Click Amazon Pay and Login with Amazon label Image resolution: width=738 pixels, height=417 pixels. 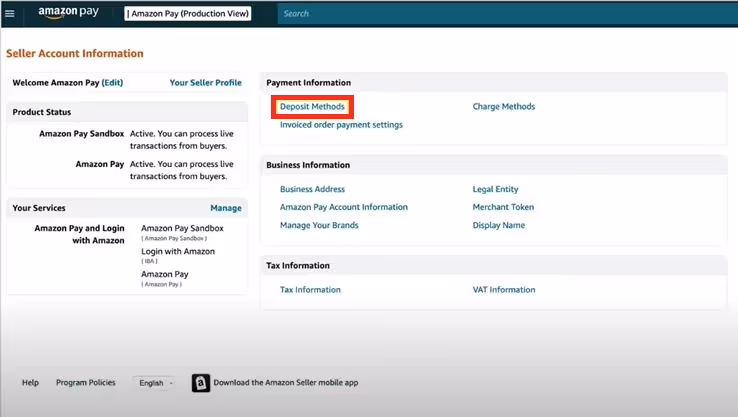point(80,234)
